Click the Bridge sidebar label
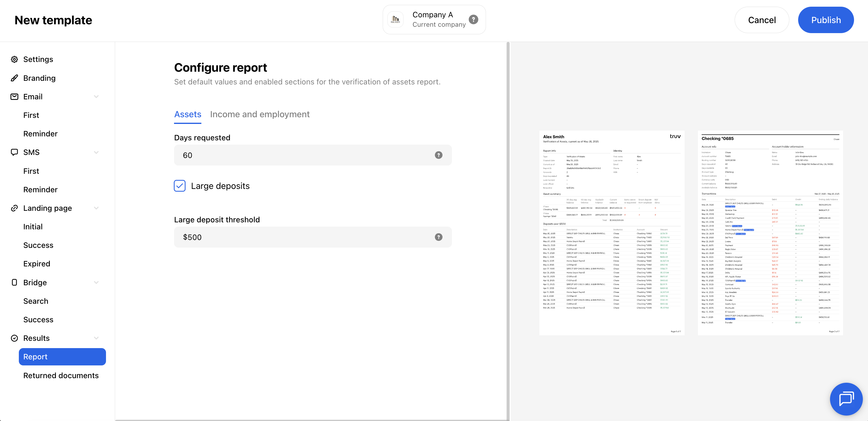Viewport: 868px width, 421px height. pyautogui.click(x=35, y=282)
